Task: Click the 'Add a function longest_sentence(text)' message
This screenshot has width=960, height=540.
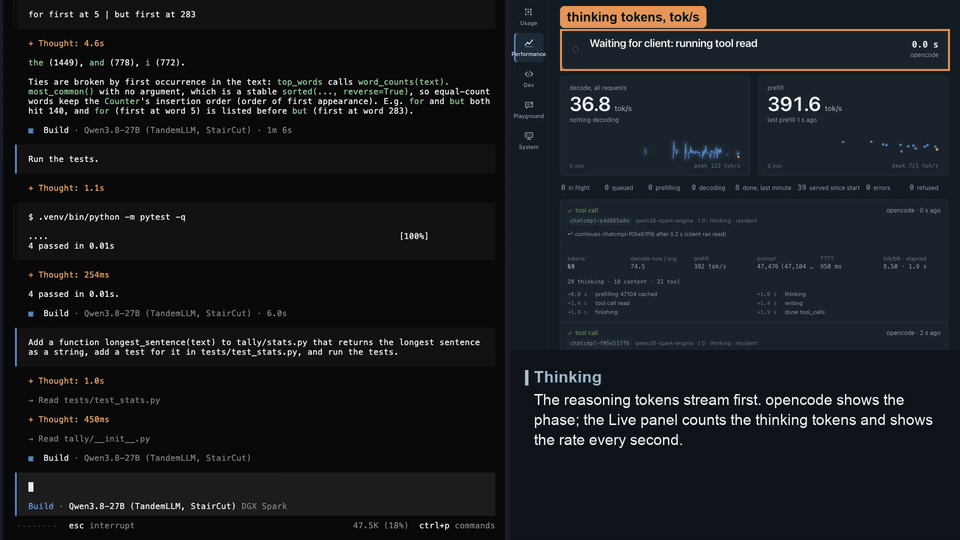Action: click(x=255, y=347)
